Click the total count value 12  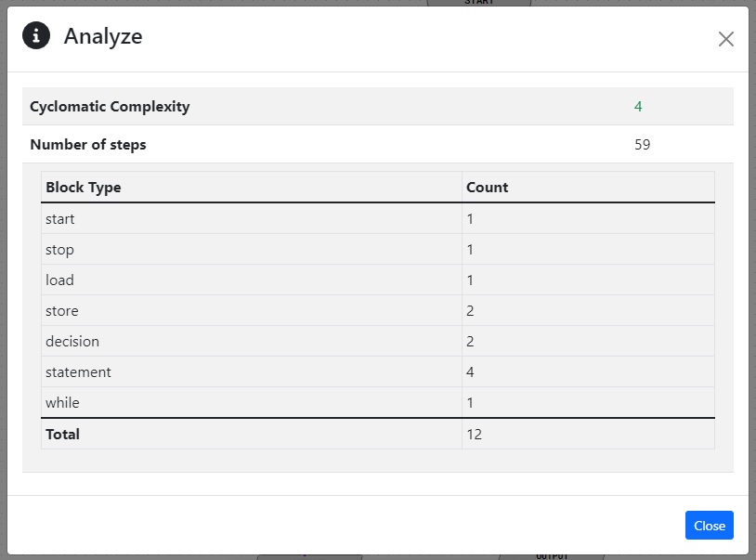pyautogui.click(x=474, y=435)
